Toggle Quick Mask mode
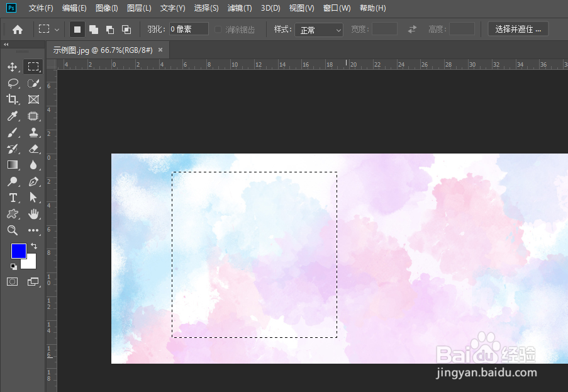 13,282
